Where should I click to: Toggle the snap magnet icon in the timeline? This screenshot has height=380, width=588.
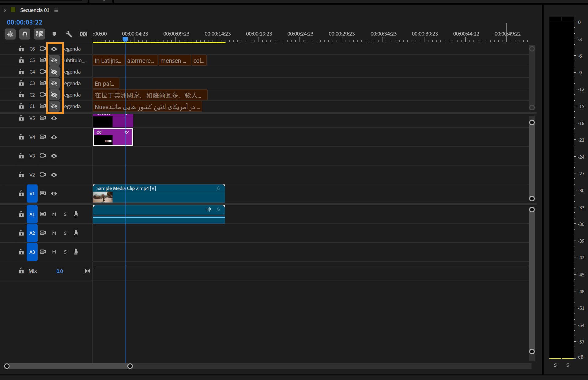tap(25, 34)
